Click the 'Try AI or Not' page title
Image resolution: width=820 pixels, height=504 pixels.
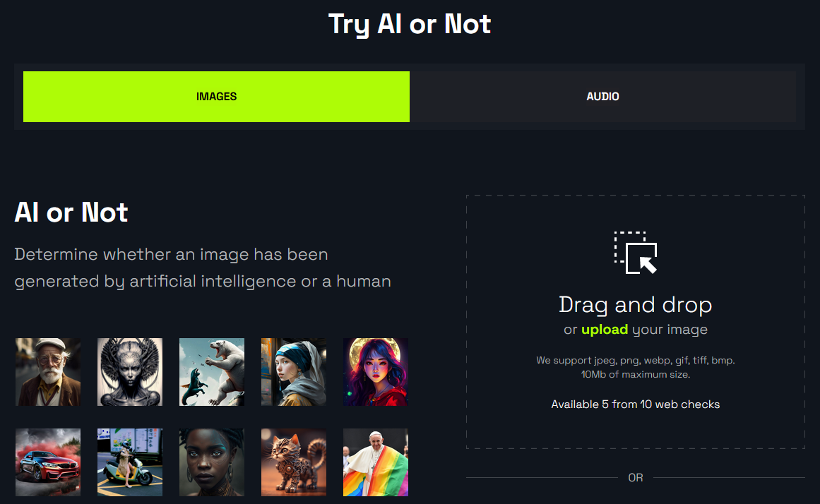click(x=410, y=25)
